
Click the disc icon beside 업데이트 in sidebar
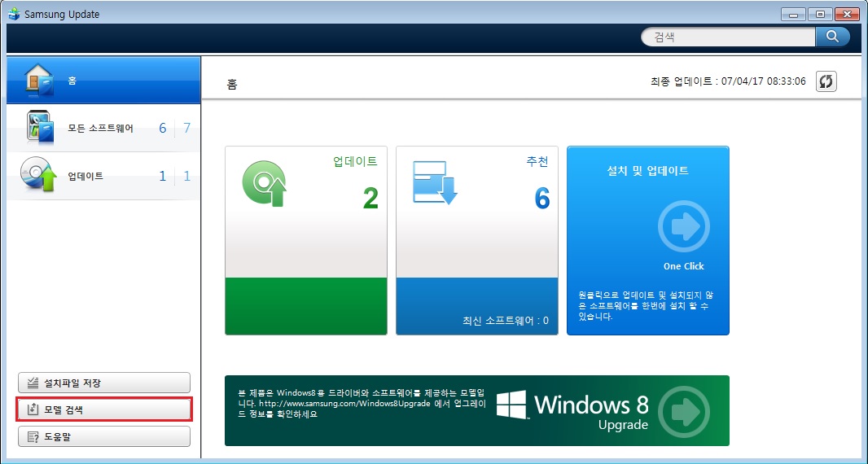(x=39, y=175)
